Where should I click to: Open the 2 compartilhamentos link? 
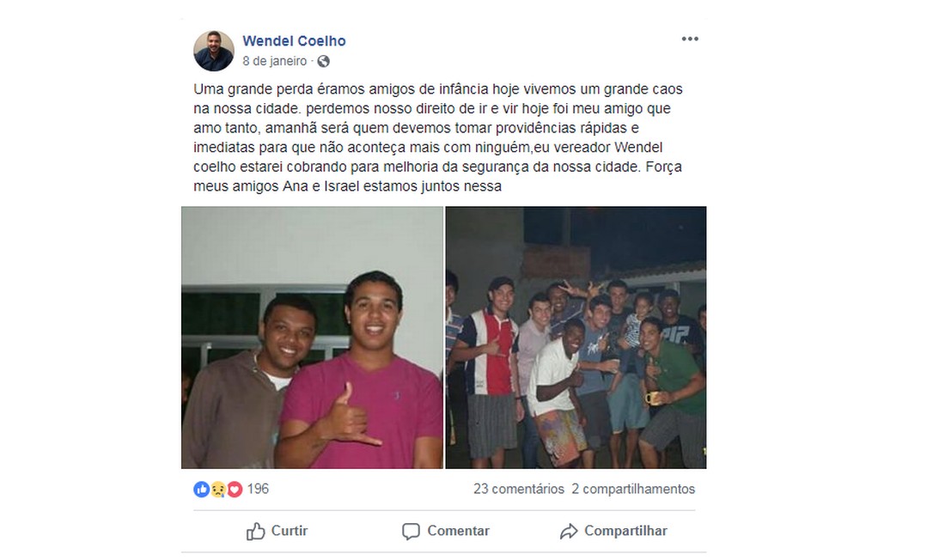click(633, 490)
